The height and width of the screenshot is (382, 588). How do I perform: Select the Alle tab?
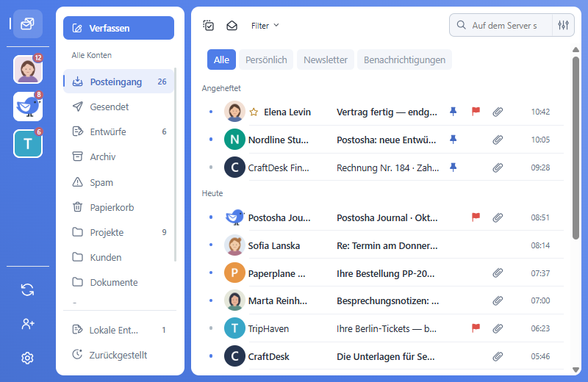[221, 60]
